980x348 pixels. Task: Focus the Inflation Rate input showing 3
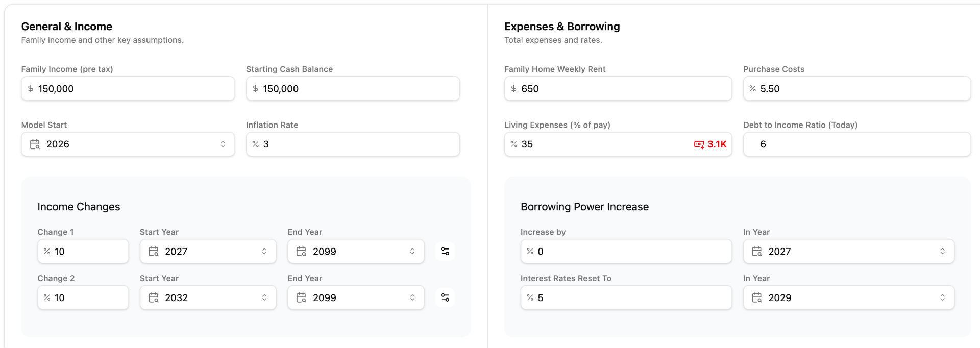(x=357, y=144)
